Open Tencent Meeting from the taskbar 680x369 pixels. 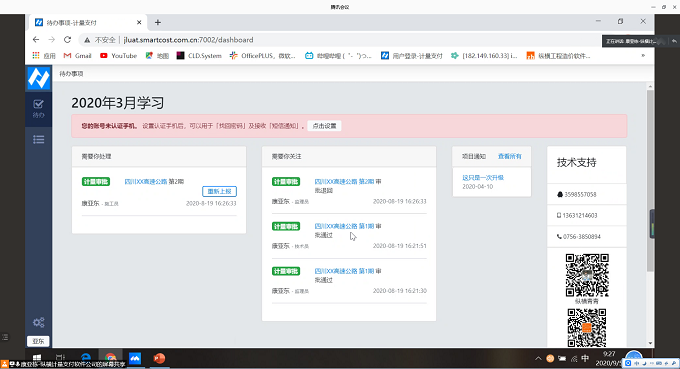[x=135, y=359]
